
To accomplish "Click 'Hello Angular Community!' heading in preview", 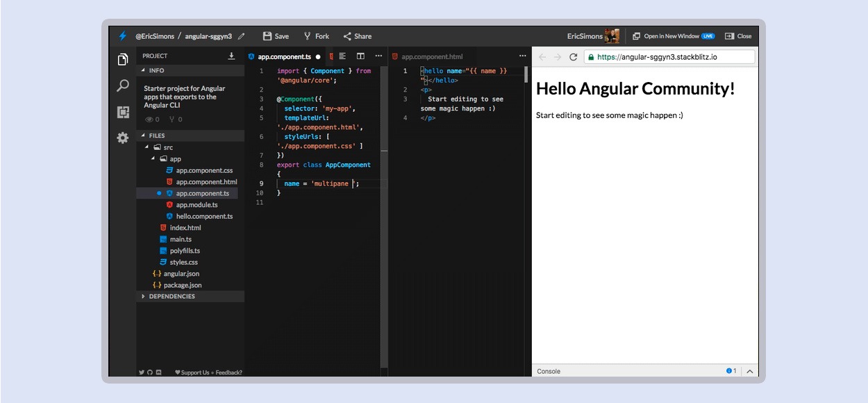I will [635, 88].
